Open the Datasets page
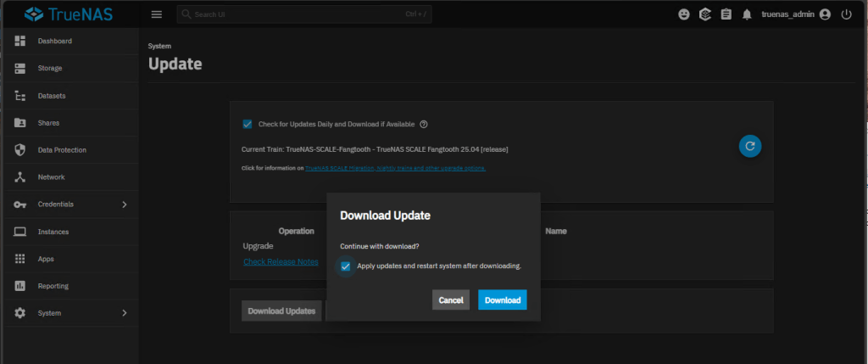 point(52,96)
